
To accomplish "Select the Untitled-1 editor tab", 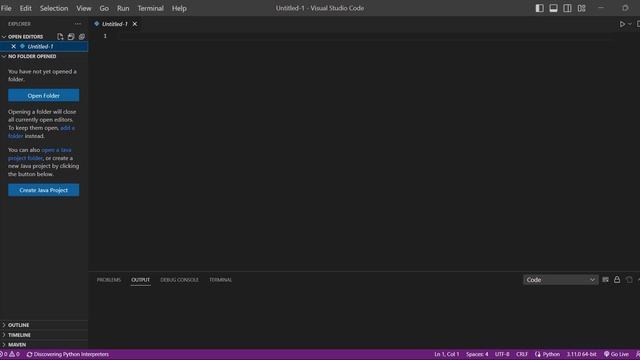I will pos(115,24).
